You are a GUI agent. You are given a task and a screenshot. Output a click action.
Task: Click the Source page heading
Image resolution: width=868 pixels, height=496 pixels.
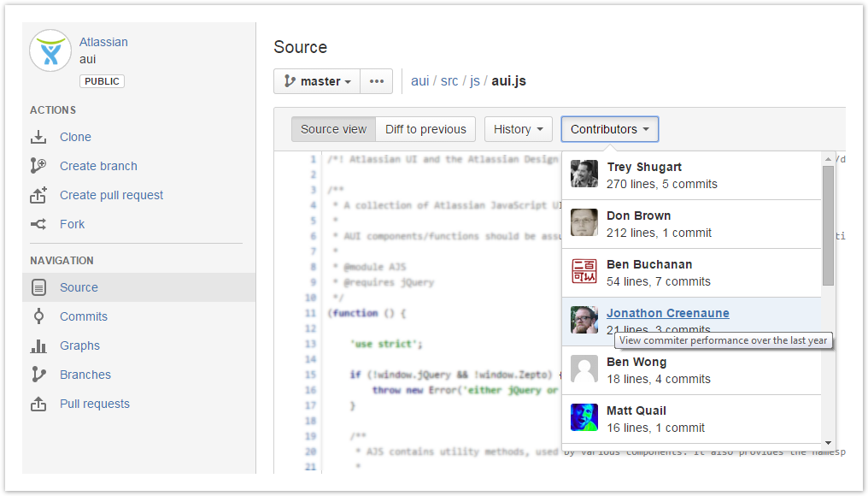pos(301,47)
